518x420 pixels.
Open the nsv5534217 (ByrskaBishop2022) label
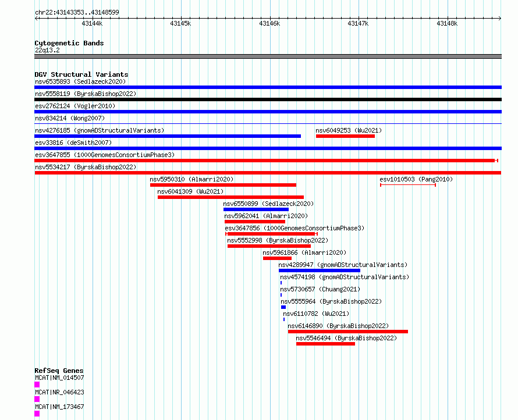[x=86, y=167]
